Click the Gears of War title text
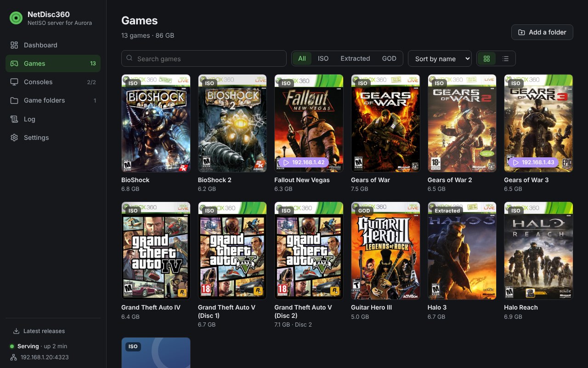The image size is (588, 368). (x=370, y=180)
